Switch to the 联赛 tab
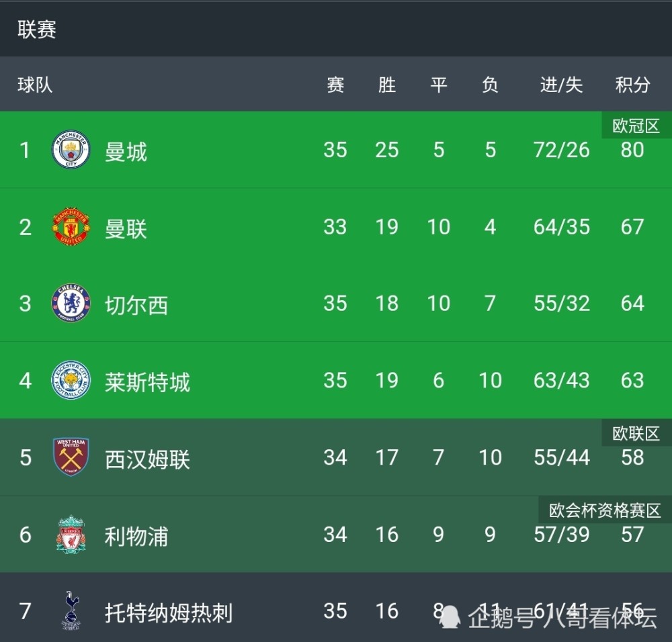The width and height of the screenshot is (672, 642). 37,30
